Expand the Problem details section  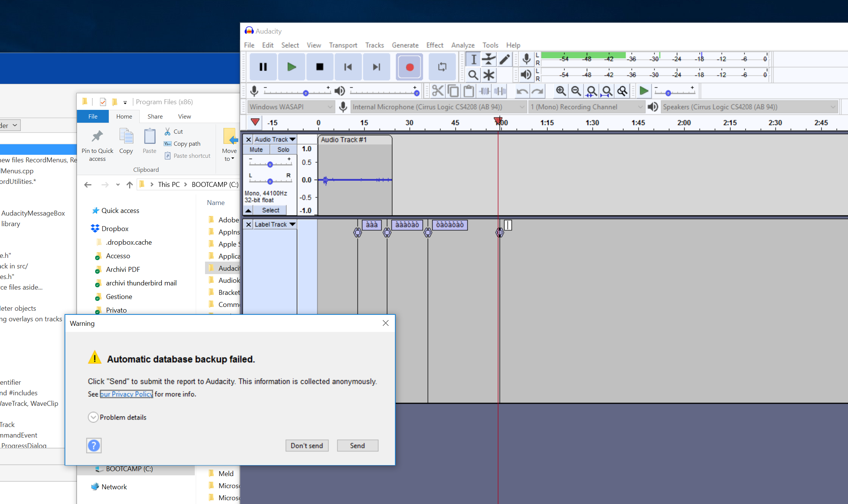coord(93,417)
